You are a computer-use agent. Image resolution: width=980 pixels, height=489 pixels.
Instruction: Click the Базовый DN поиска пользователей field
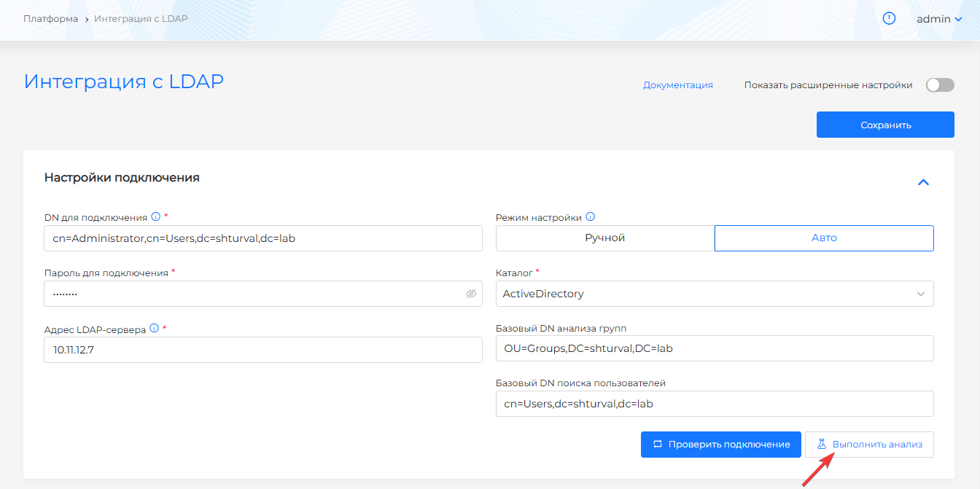(715, 404)
